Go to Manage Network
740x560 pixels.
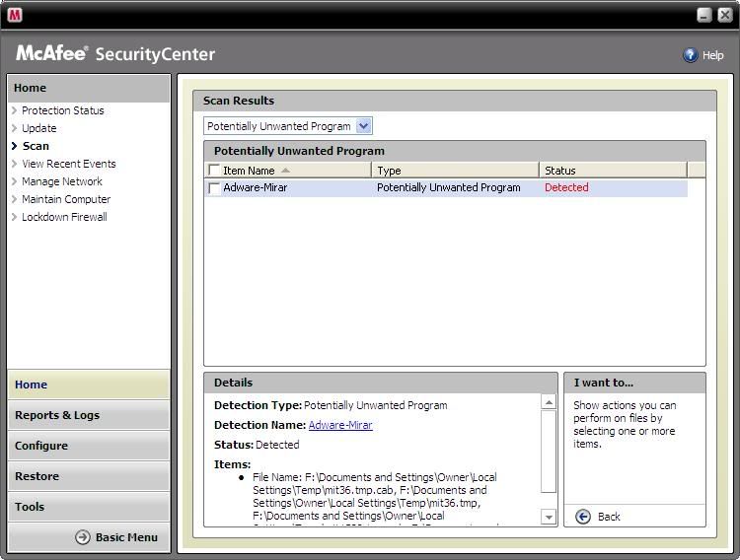coord(62,181)
